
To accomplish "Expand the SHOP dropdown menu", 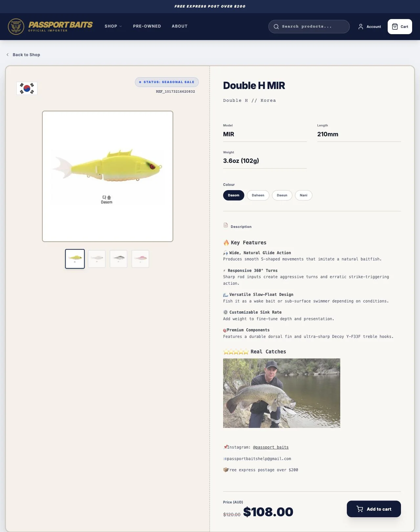I will (113, 26).
